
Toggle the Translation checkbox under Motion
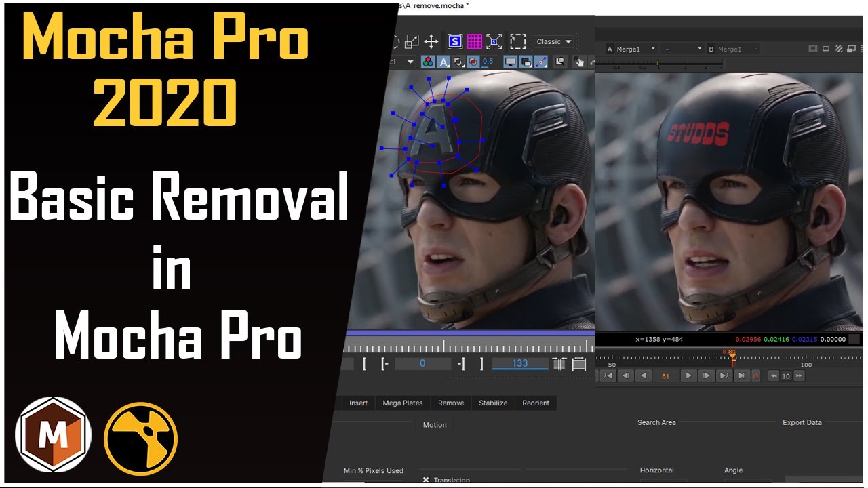[x=426, y=480]
